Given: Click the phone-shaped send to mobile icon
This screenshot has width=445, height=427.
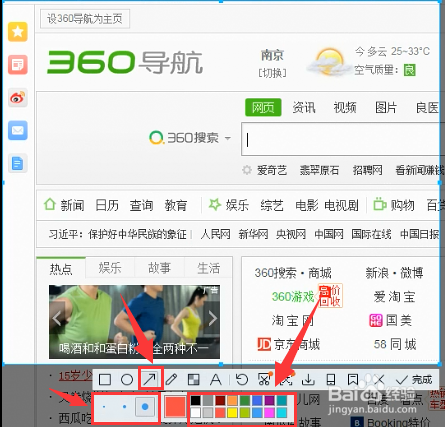Looking at the screenshot, I should (330, 379).
